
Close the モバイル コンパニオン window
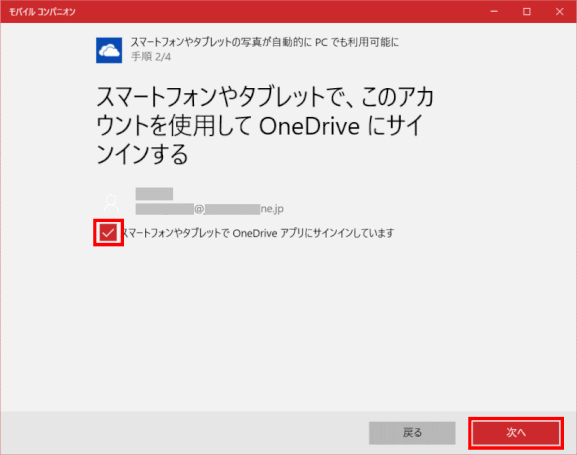[560, 11]
